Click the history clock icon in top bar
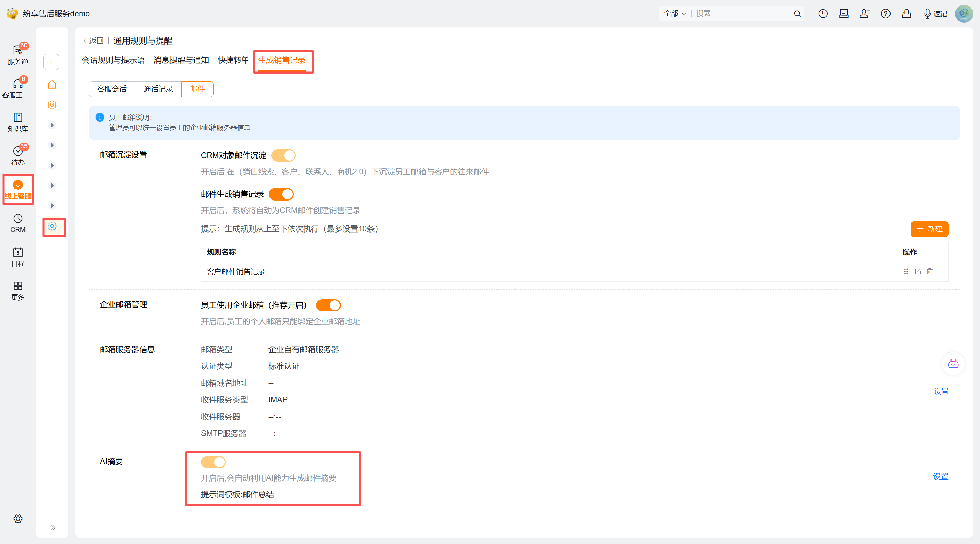980x544 pixels. 822,14
